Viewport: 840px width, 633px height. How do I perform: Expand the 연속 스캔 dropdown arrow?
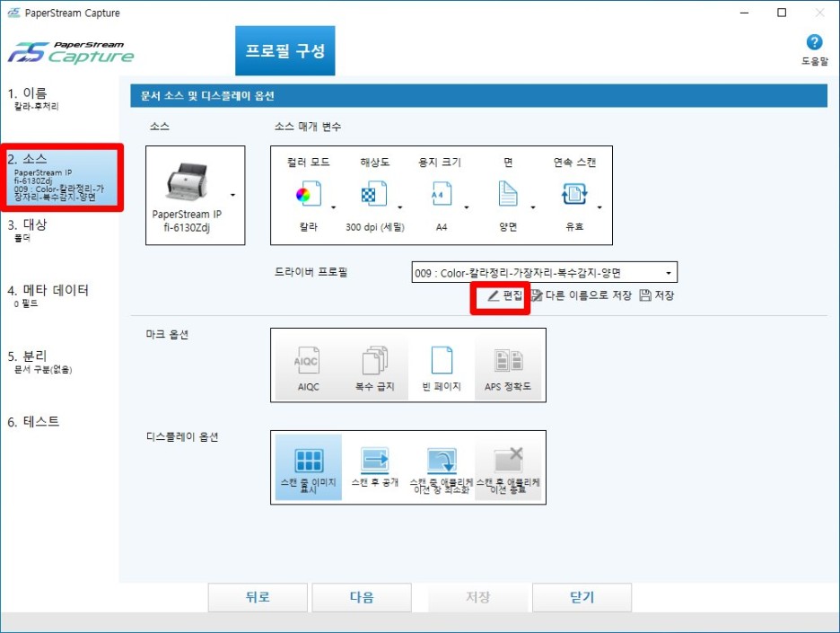pos(599,207)
